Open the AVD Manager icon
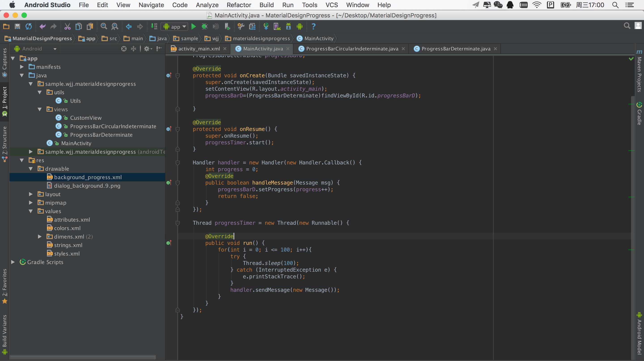The height and width of the screenshot is (361, 644). [277, 27]
